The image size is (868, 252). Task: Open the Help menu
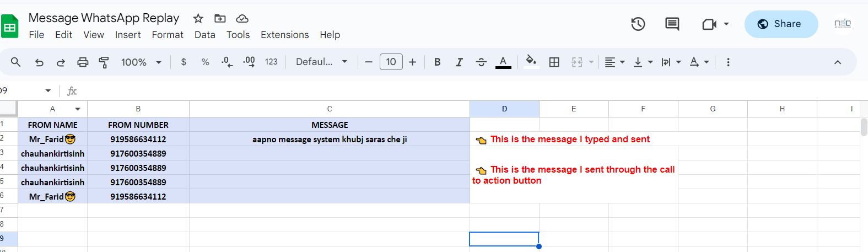coord(330,35)
